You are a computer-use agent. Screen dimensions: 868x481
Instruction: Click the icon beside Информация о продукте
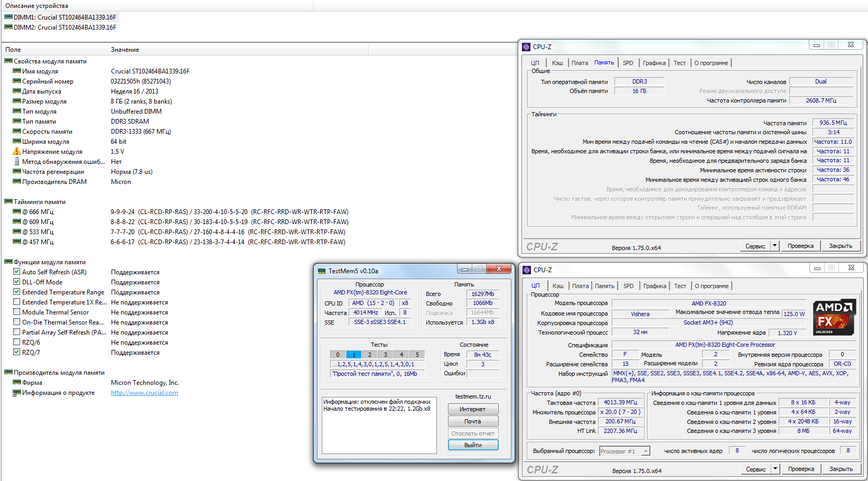[17, 392]
